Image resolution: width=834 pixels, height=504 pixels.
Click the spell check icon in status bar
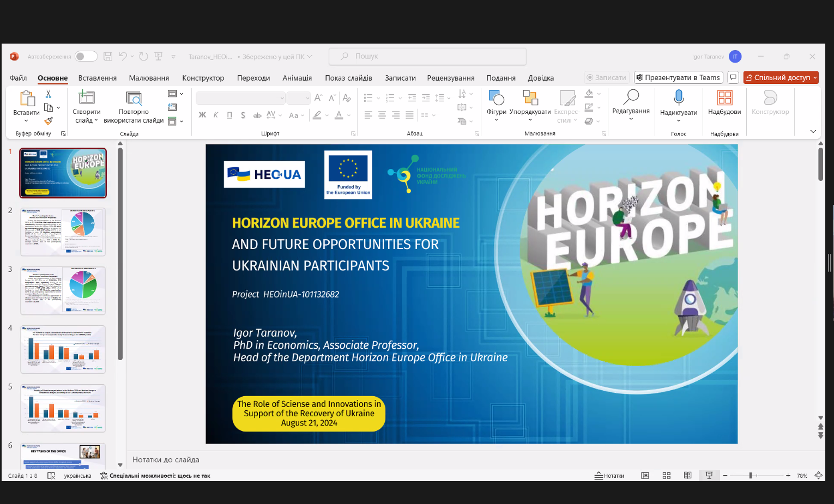point(51,476)
